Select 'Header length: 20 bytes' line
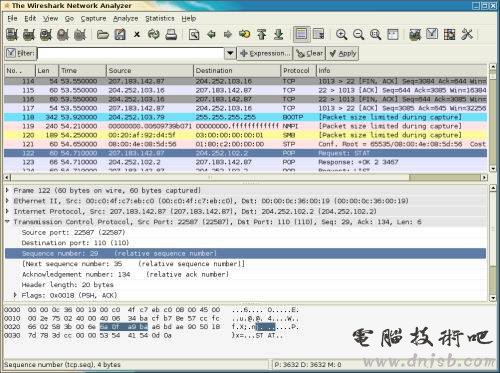 pos(68,285)
